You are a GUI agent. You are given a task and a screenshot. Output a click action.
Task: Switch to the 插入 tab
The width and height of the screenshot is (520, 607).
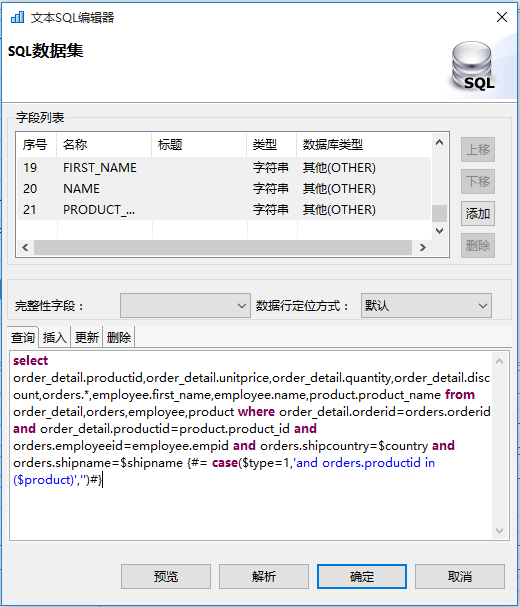[55, 337]
